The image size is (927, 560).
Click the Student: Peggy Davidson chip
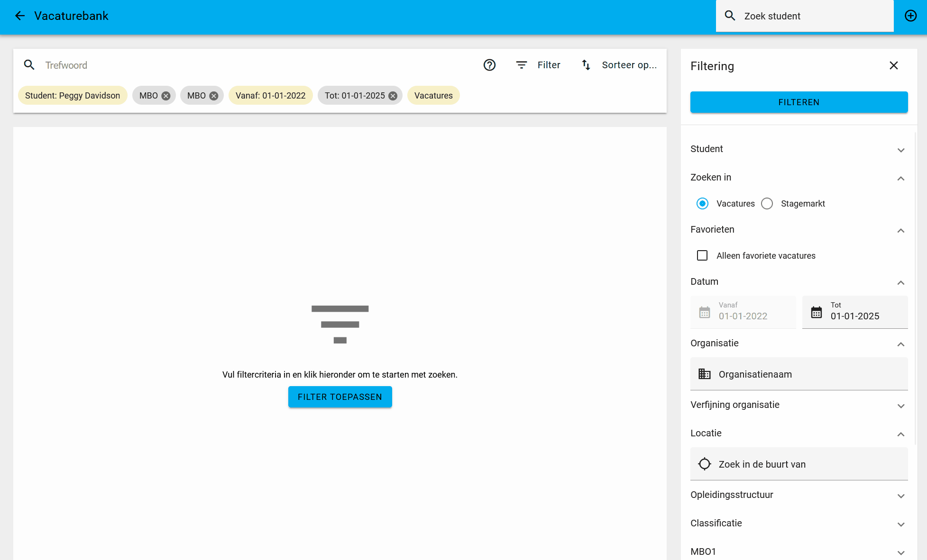click(x=73, y=96)
